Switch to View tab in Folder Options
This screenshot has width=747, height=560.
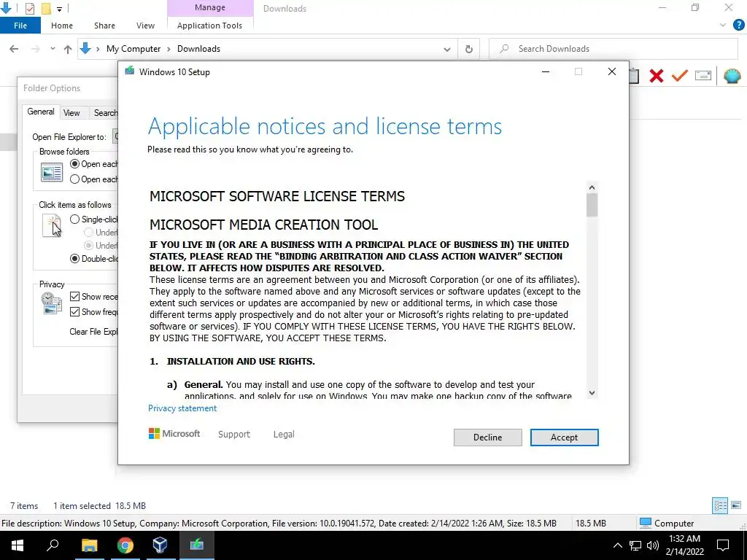[x=71, y=113]
